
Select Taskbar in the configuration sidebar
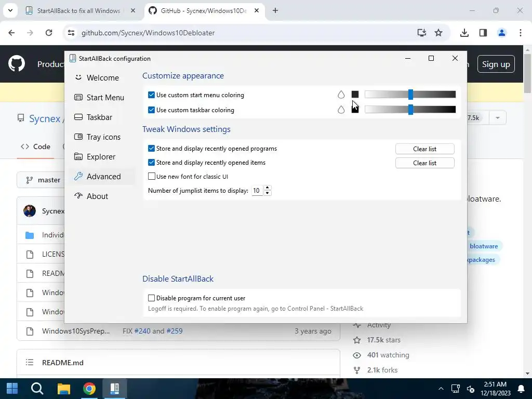(x=94, y=117)
